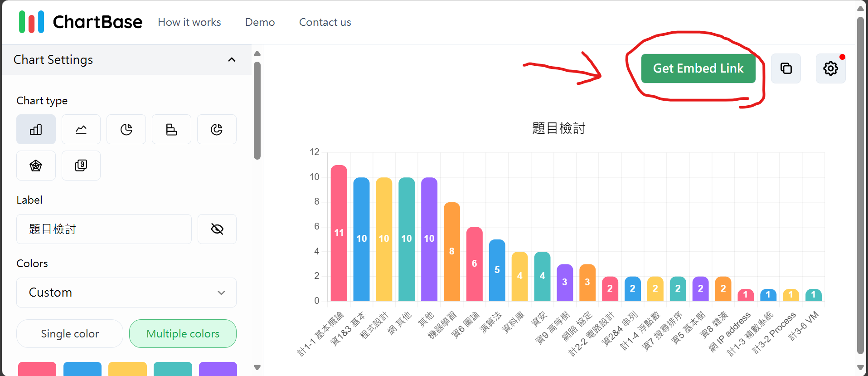Screen dimensions: 868x376
Task: Click the 網 IP address axis label
Action: [730, 332]
